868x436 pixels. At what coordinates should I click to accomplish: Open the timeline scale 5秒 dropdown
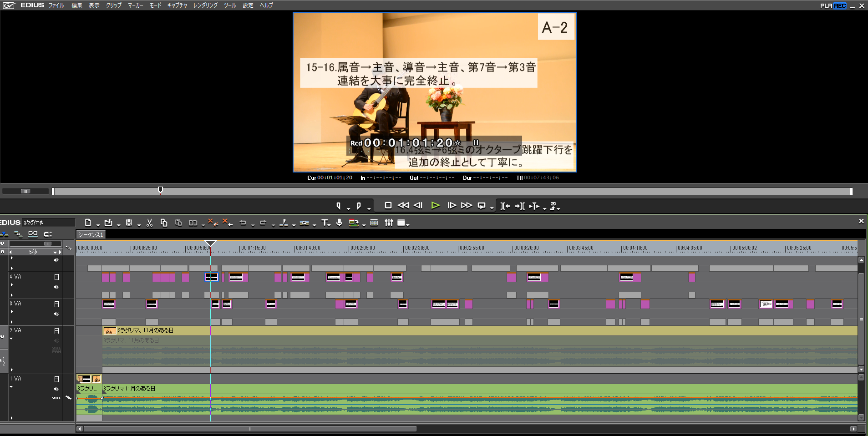[55, 252]
